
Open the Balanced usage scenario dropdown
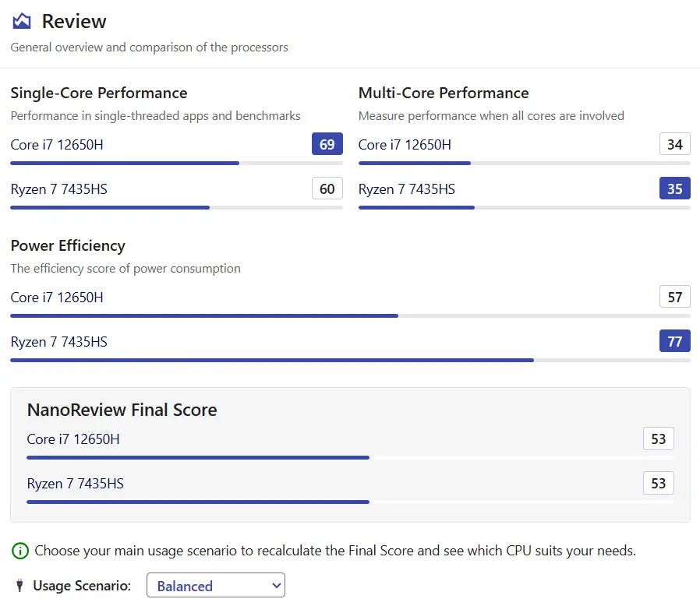216,585
